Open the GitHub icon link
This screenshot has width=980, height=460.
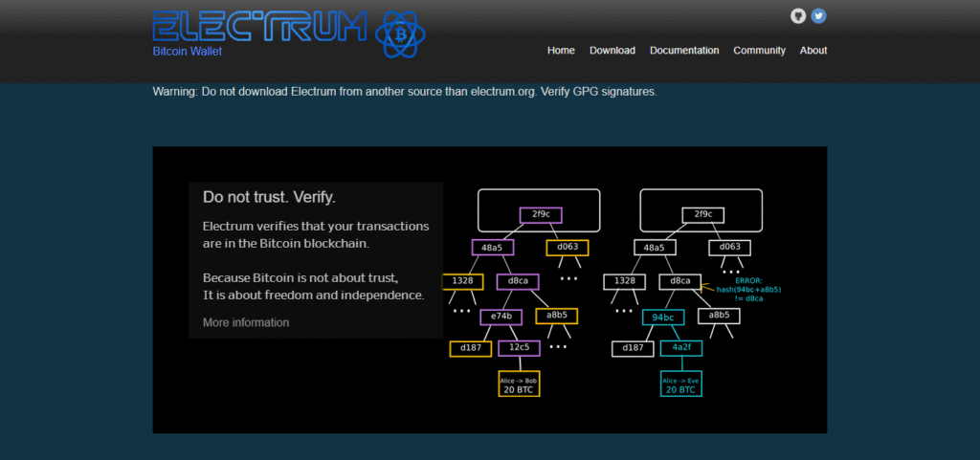click(798, 16)
